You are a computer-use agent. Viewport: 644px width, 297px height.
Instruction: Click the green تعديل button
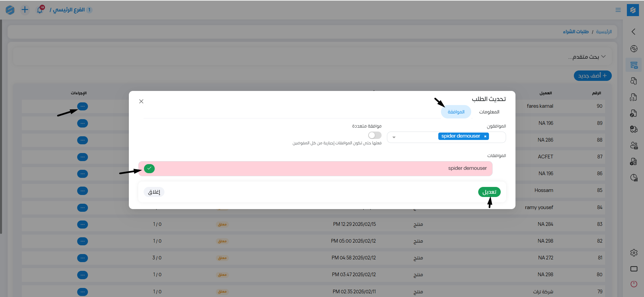(489, 192)
